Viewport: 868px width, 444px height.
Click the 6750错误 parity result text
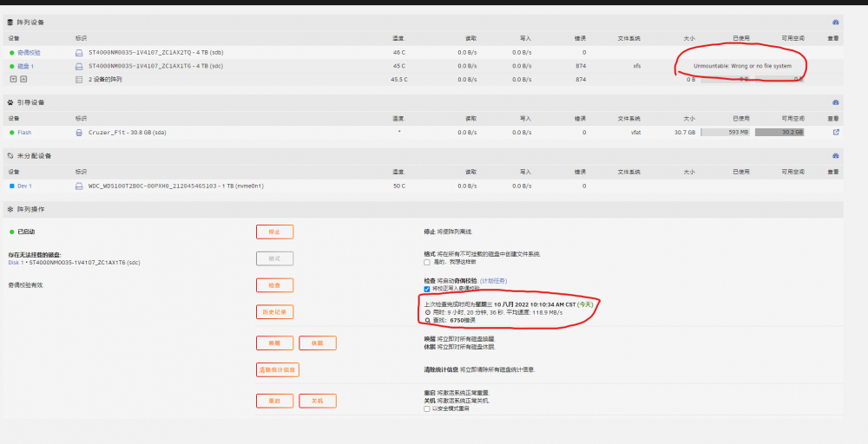(x=463, y=320)
